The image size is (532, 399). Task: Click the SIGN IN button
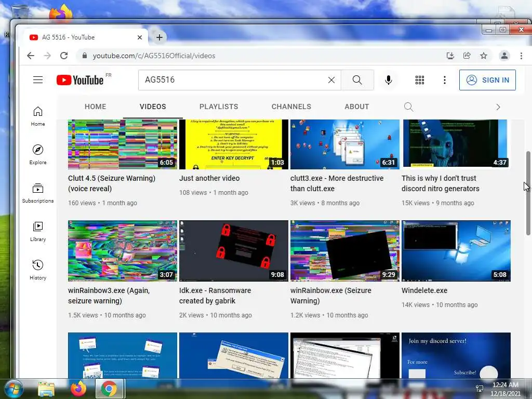(487, 80)
